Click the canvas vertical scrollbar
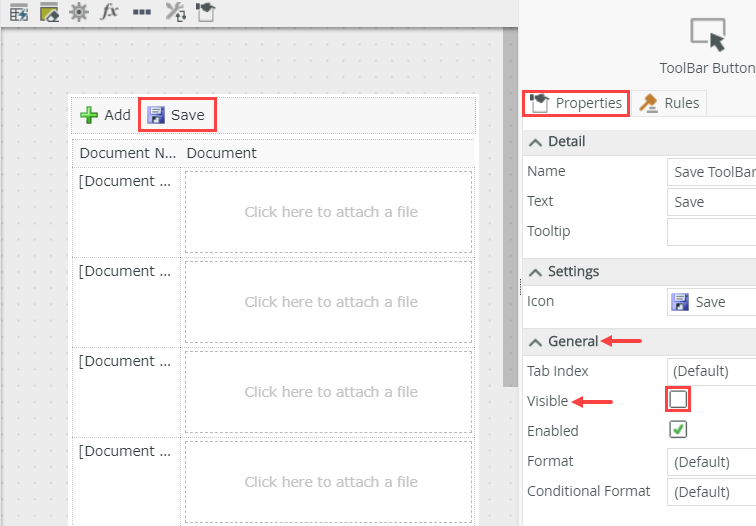Screen dimensions: 756x526 510,207
